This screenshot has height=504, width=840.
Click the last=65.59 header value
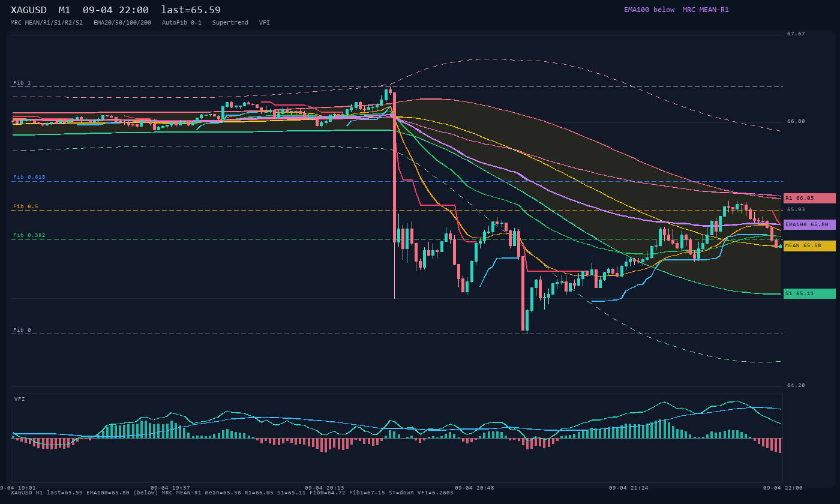click(x=191, y=10)
